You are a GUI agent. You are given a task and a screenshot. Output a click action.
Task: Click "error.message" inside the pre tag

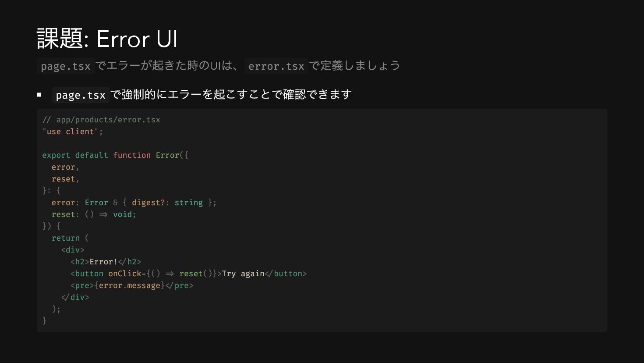130,285
